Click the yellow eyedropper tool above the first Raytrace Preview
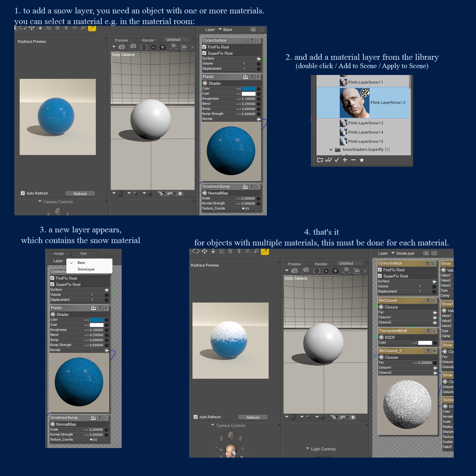The image size is (476, 476). coord(92,28)
